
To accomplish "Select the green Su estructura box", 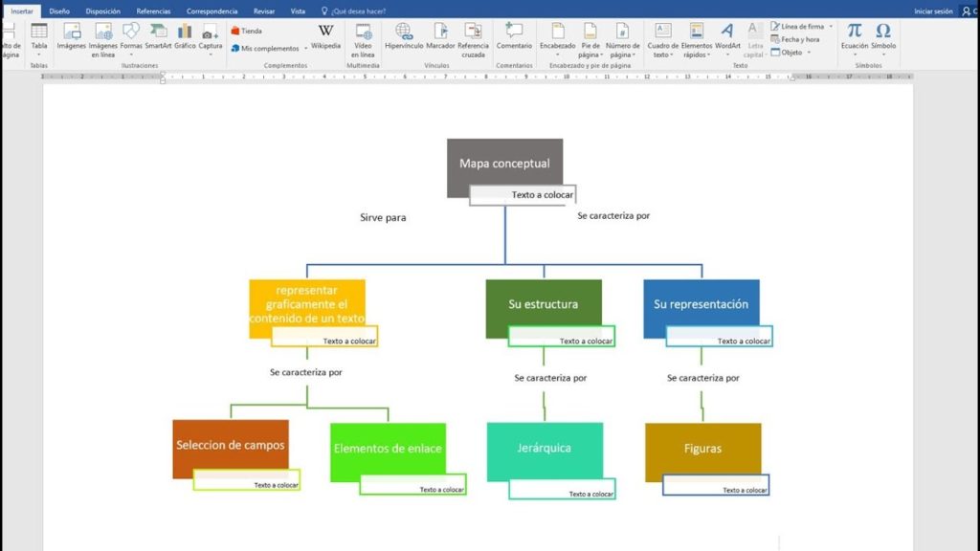I will [x=544, y=303].
